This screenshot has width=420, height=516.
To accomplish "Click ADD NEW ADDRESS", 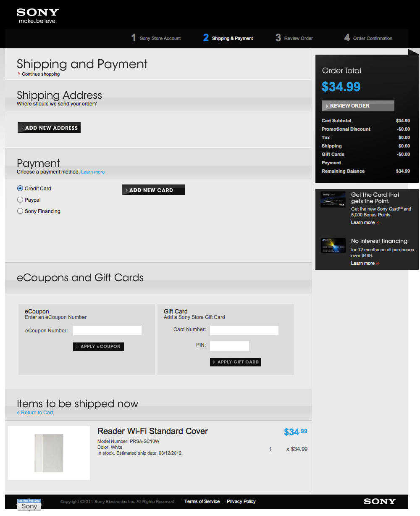I will tap(49, 127).
